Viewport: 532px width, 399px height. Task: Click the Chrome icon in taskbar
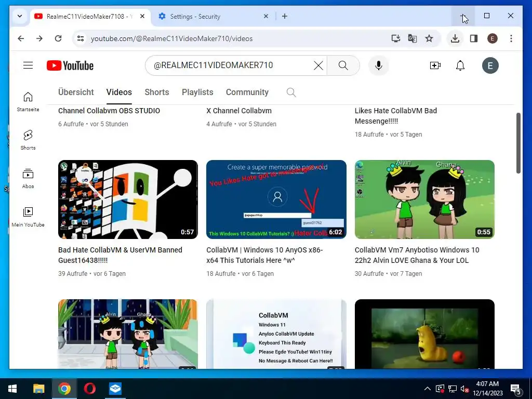point(64,389)
